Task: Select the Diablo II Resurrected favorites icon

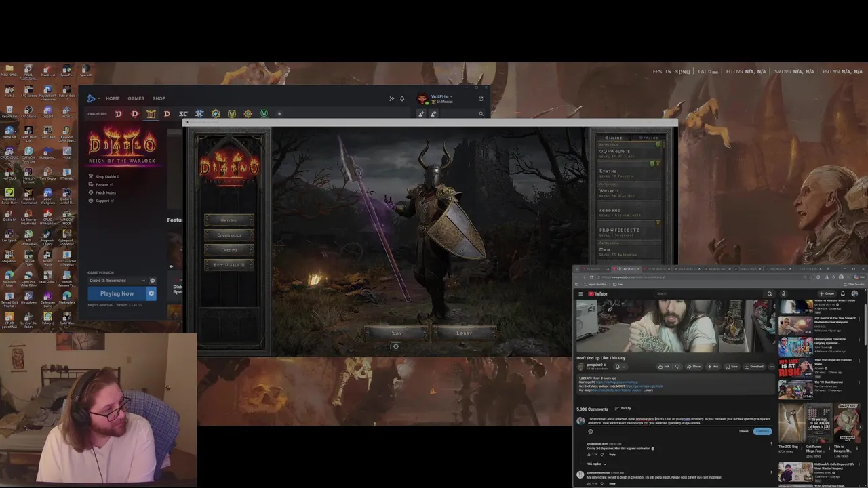Action: click(151, 114)
